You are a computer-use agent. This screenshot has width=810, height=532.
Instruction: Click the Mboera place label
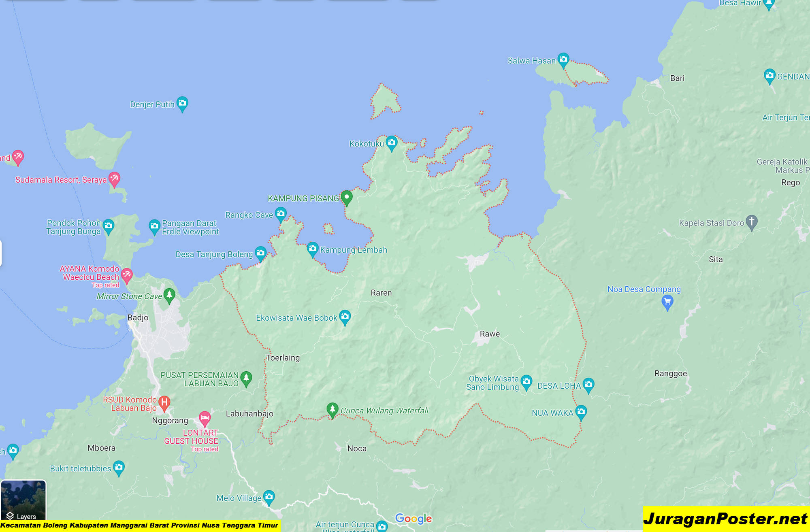pos(101,448)
